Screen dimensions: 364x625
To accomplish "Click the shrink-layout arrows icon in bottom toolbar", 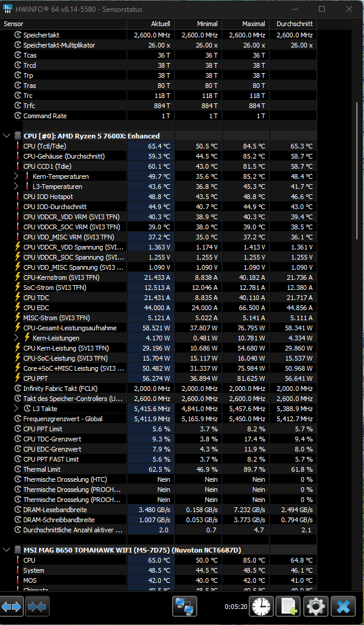I will coord(37,607).
